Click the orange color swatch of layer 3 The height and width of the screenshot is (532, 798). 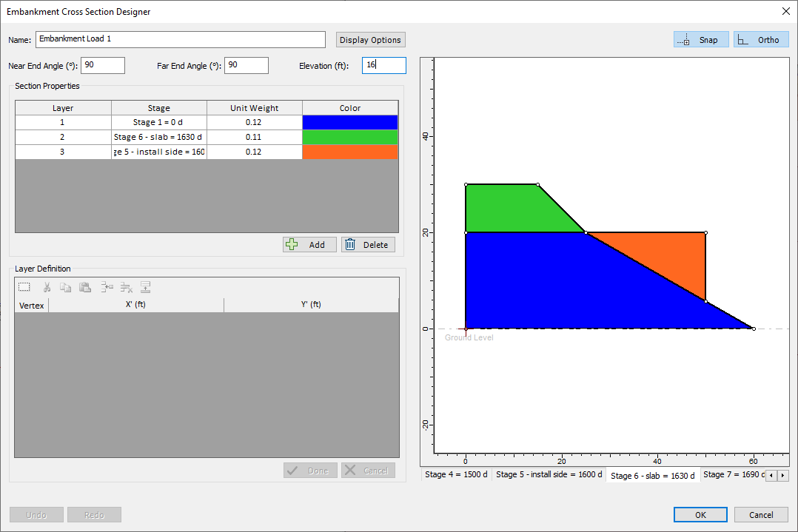[350, 152]
